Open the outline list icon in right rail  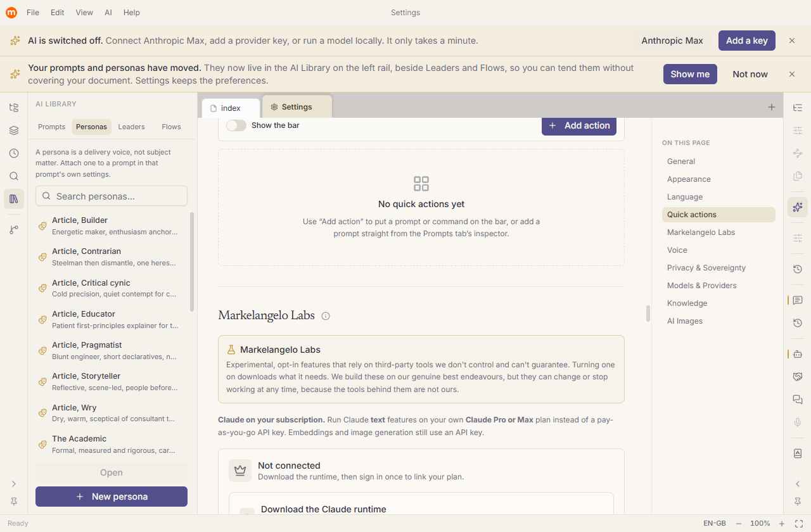click(x=798, y=108)
